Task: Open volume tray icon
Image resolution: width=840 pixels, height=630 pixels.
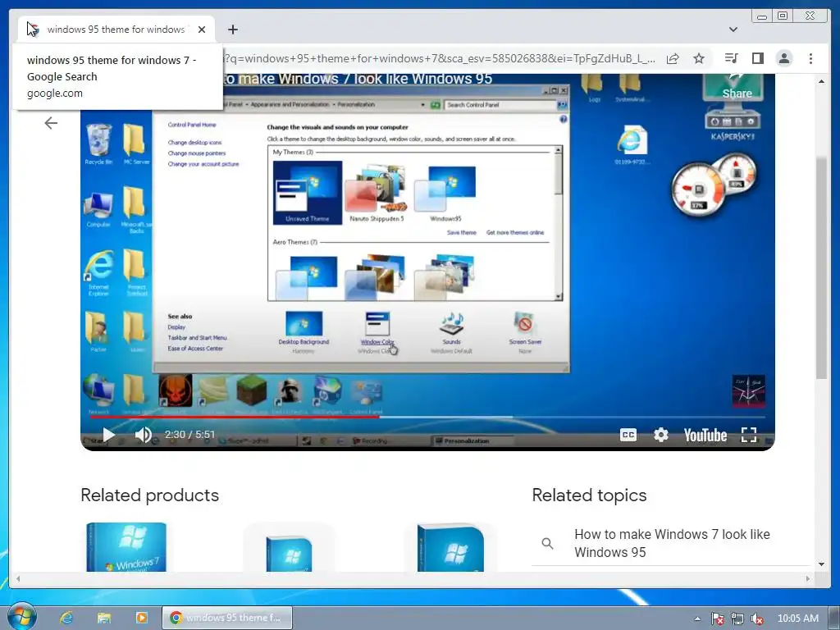Action: click(757, 619)
